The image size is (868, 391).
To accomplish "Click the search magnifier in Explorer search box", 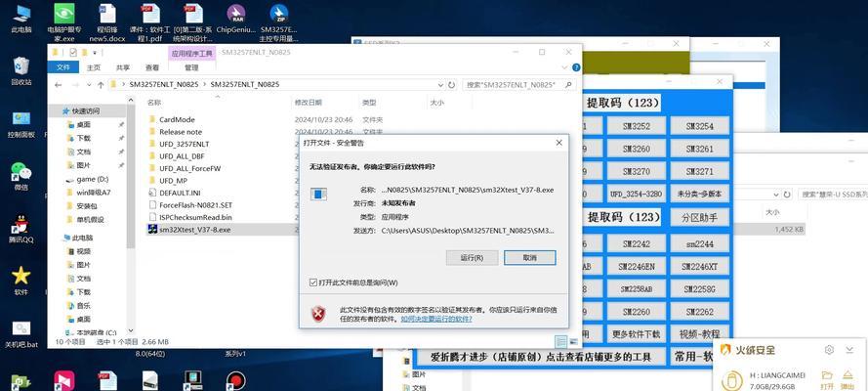I will pyautogui.click(x=569, y=85).
